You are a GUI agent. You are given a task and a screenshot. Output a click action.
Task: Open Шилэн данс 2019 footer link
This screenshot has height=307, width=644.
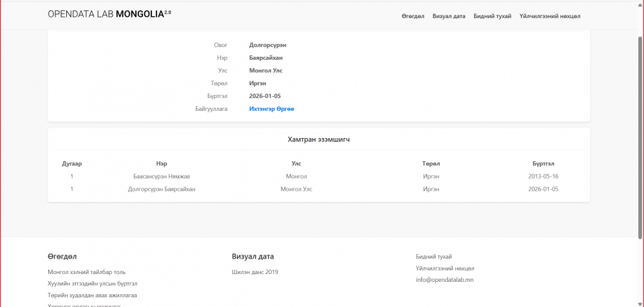tap(255, 272)
